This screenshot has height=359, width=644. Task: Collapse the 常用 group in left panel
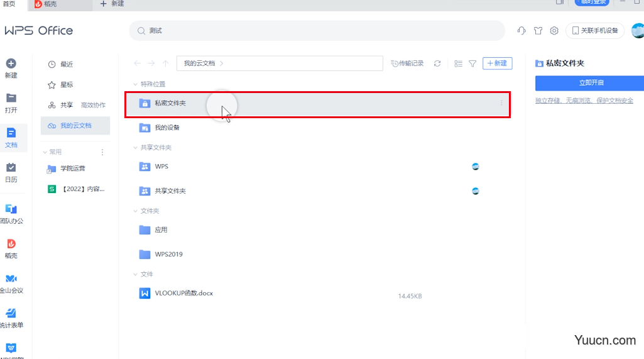pos(45,152)
